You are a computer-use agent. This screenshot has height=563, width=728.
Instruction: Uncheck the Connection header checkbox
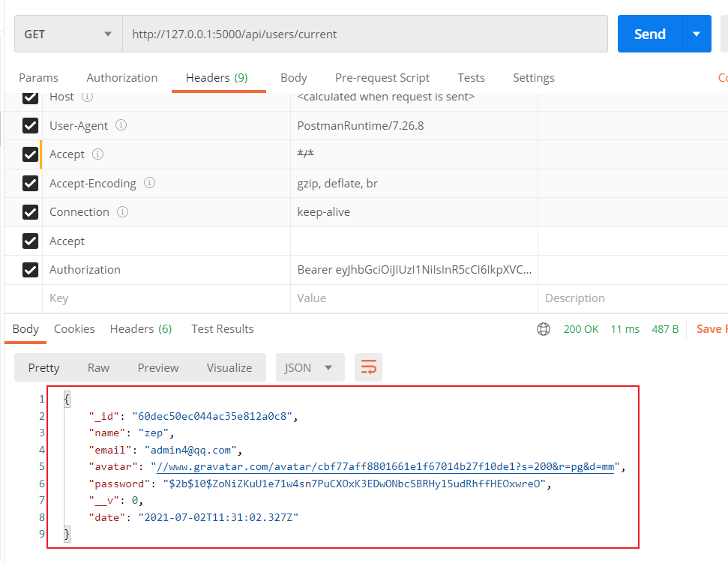pos(30,212)
